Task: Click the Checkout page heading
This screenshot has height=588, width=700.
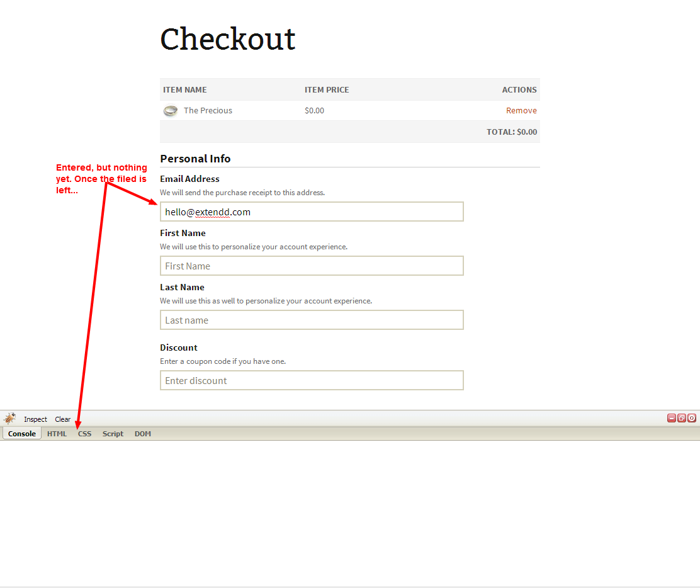Action: coord(228,39)
